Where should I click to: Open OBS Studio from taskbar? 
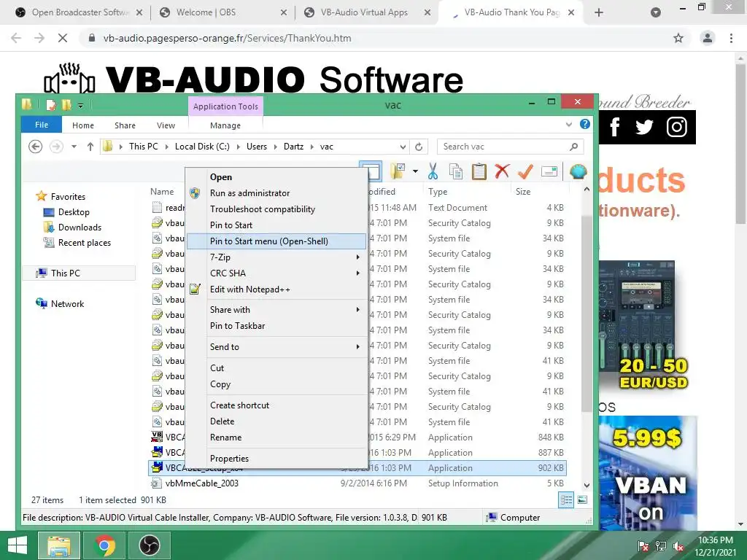tap(150, 545)
